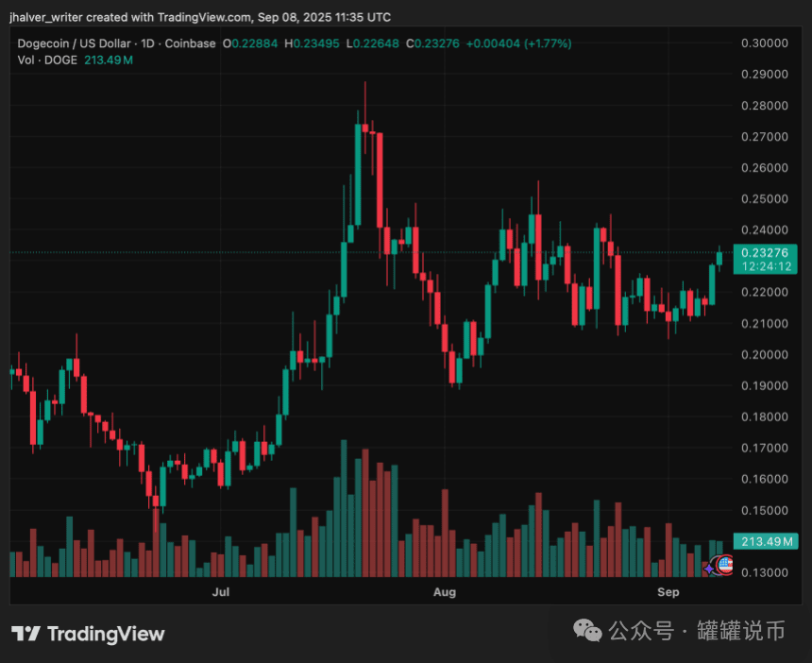Click the US flag event icon
Viewport: 812px width, 663px height.
[x=725, y=565]
